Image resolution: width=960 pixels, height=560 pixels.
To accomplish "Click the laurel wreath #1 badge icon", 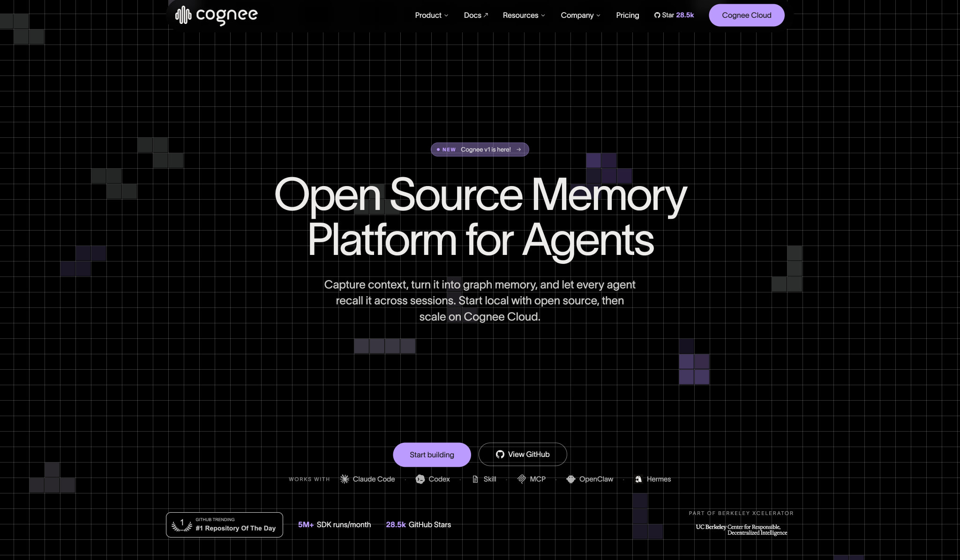I will [182, 525].
